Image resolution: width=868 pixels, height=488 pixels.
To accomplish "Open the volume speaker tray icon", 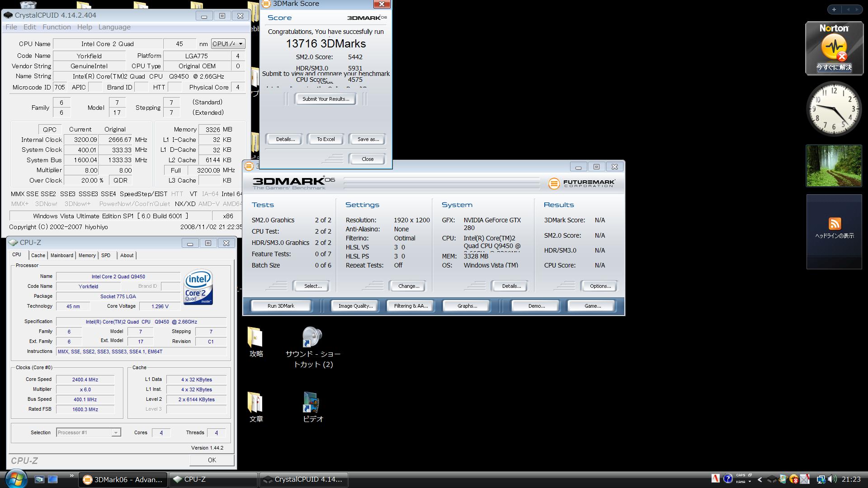I will pos(832,479).
